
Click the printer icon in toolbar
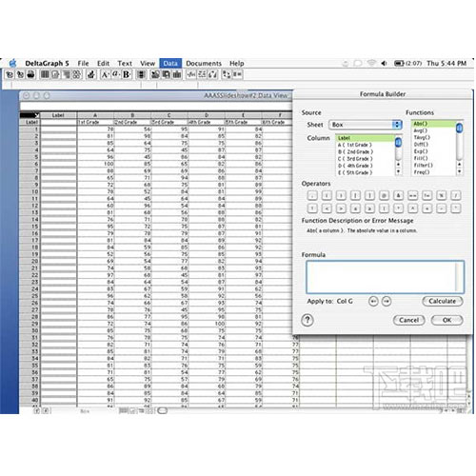click(30, 74)
